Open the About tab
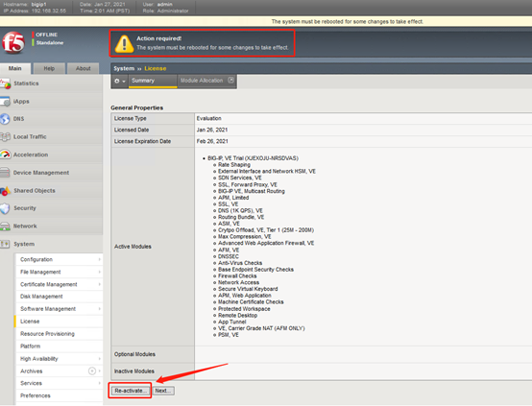The width and height of the screenshot is (532, 406). (x=84, y=68)
